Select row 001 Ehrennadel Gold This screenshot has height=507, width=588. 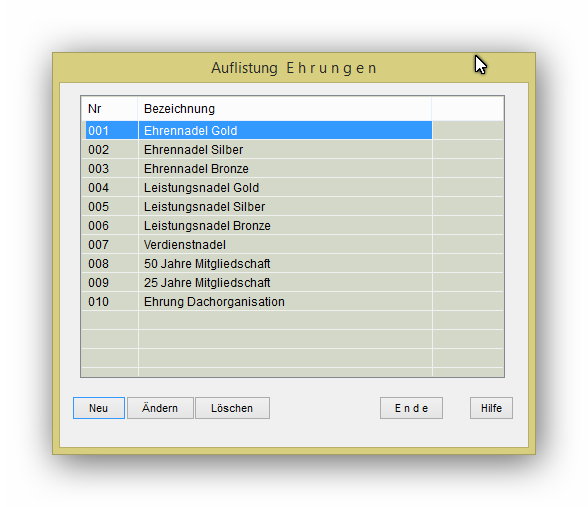(x=259, y=130)
